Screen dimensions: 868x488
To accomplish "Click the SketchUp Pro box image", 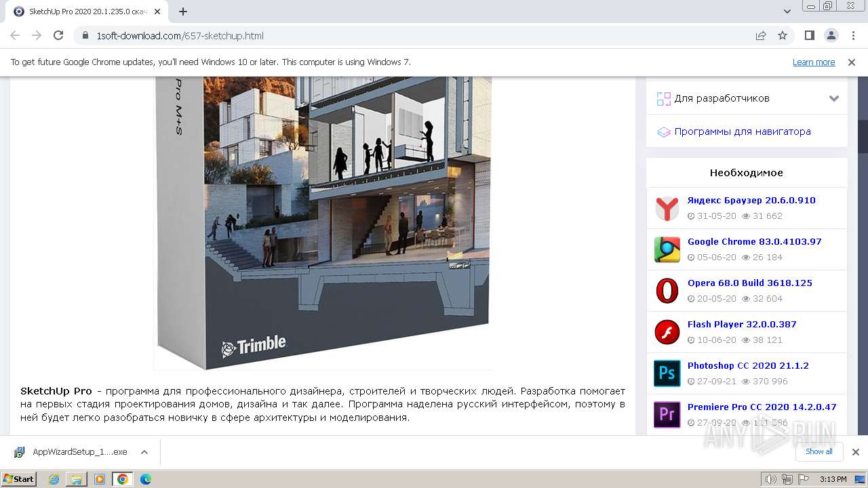I will 323,223.
